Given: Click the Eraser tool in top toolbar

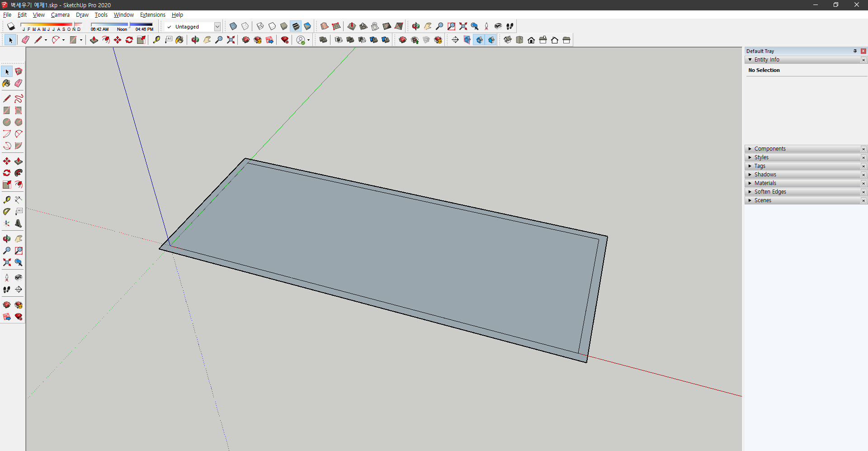Looking at the screenshot, I should point(25,40).
